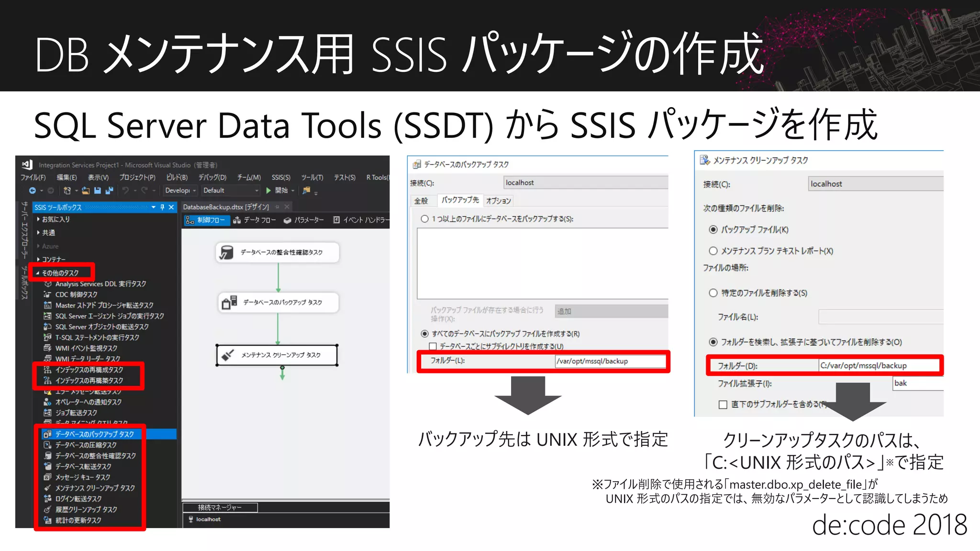This screenshot has height=551, width=980.
Task: Open the 開始 button dropdown arrow
Action: (293, 191)
